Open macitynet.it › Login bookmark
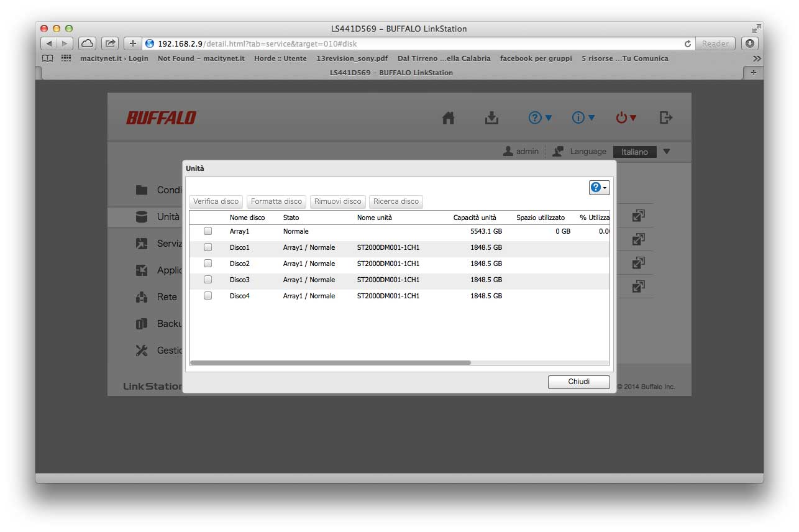The image size is (799, 532). click(x=114, y=58)
